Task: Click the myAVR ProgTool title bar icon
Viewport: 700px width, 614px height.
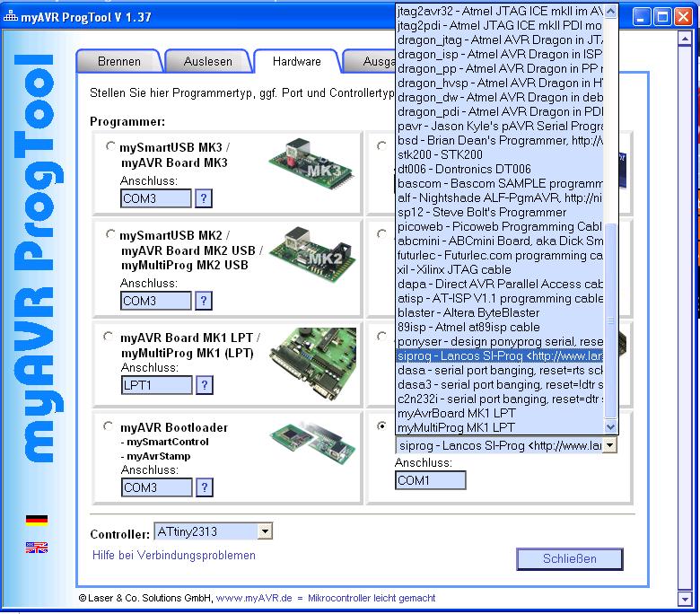Action: (x=10, y=16)
